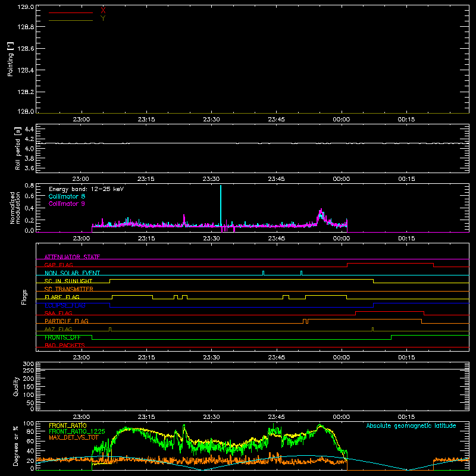
Task: Click the tall cyan spike near 23:30
Action: pos(221,206)
